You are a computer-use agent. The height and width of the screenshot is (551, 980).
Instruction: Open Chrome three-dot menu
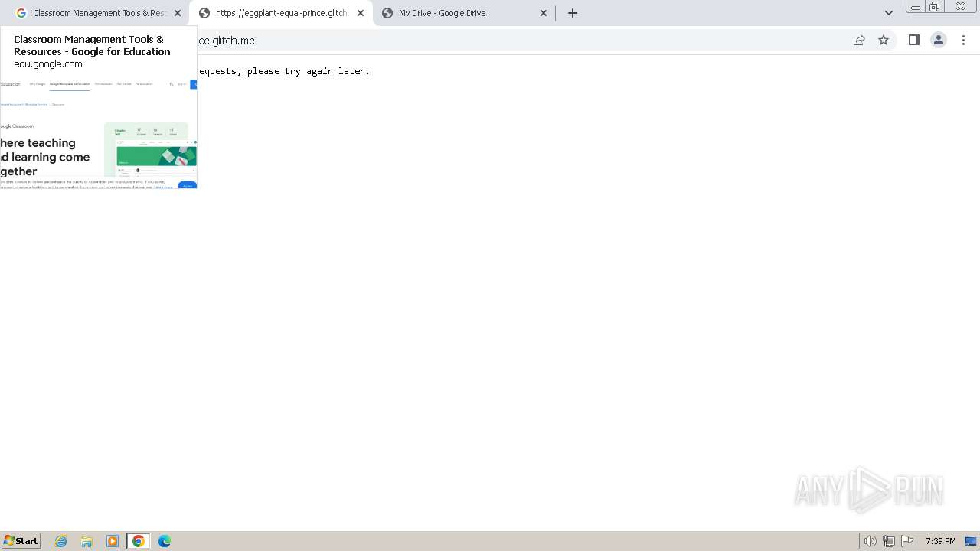click(x=964, y=41)
